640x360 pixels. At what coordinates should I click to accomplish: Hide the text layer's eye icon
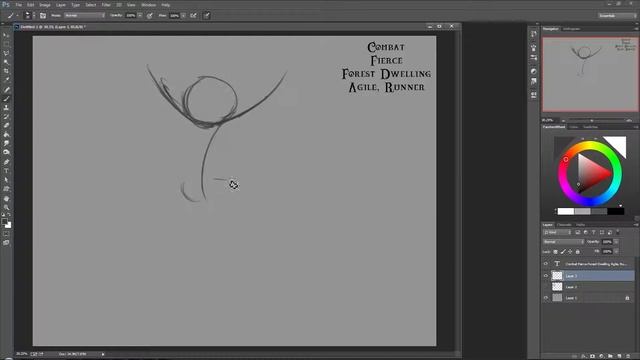pyautogui.click(x=546, y=264)
